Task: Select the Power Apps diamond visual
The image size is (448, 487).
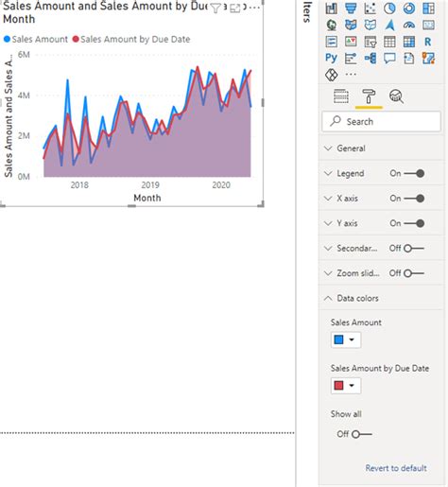Action: click(331, 75)
